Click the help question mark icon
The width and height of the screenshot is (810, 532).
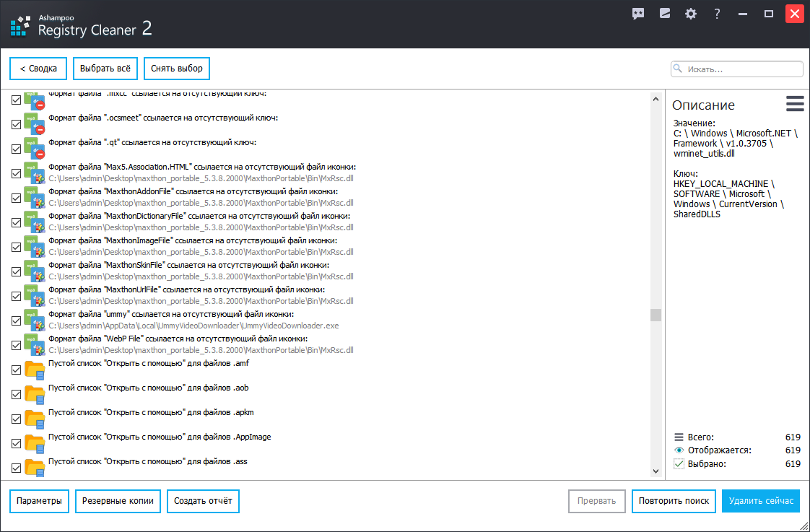pos(717,14)
